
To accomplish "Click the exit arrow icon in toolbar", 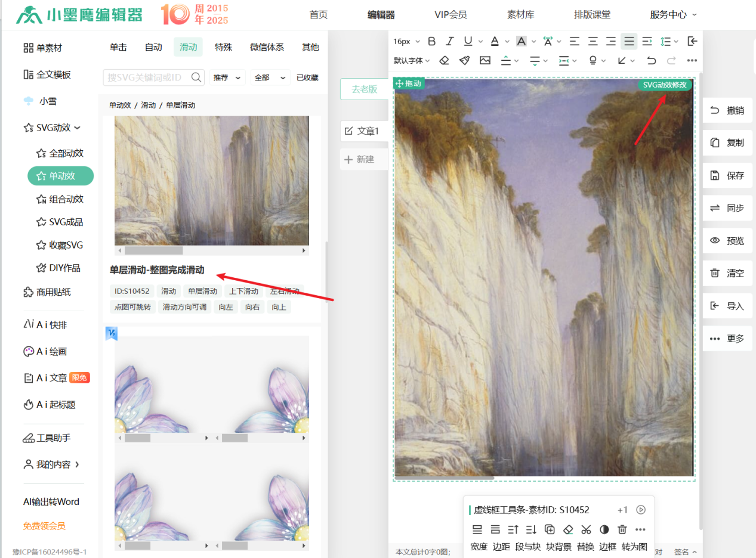I will tap(692, 41).
